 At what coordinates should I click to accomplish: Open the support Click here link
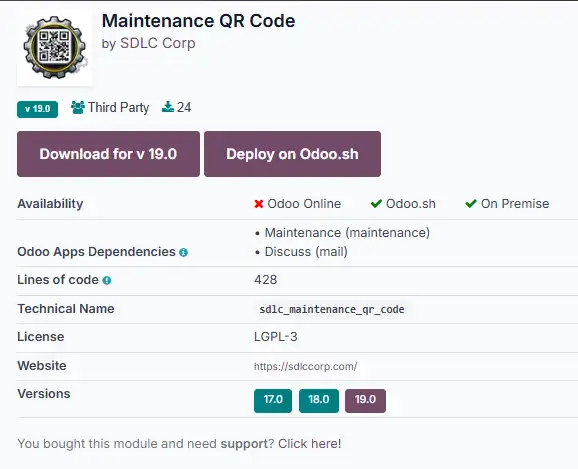(x=309, y=444)
